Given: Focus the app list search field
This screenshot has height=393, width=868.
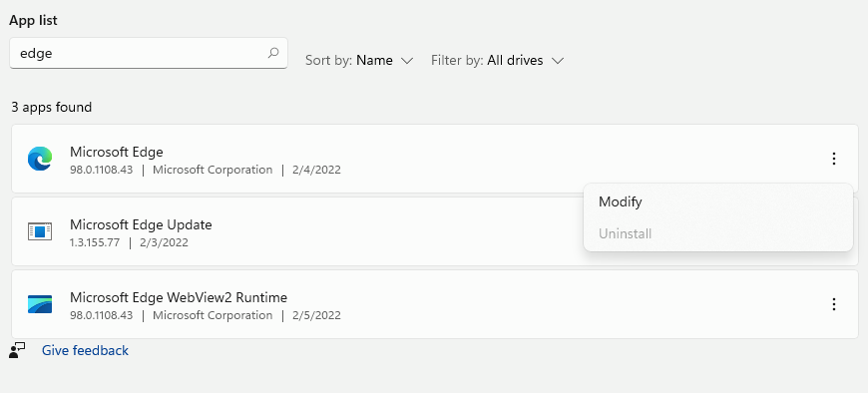Looking at the screenshot, I should coord(149,53).
